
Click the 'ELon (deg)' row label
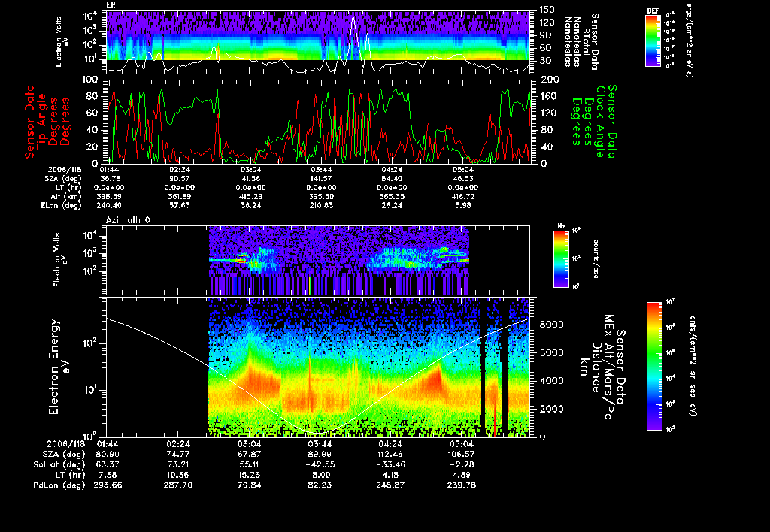click(62, 205)
